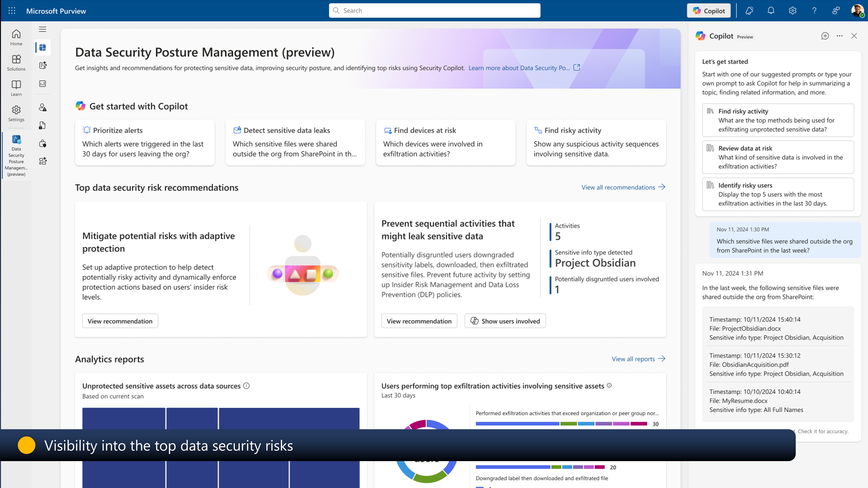Open Solutions in left rail
Image resolution: width=868 pixels, height=488 pixels.
coord(16,63)
